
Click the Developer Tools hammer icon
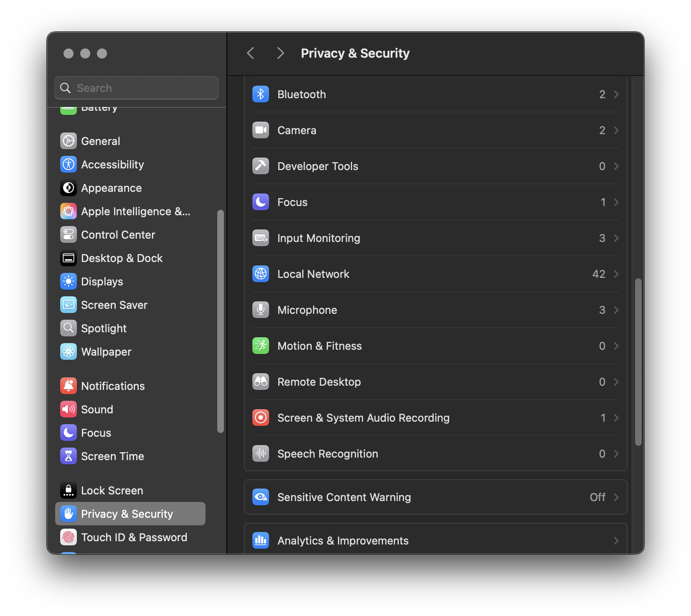click(x=261, y=166)
